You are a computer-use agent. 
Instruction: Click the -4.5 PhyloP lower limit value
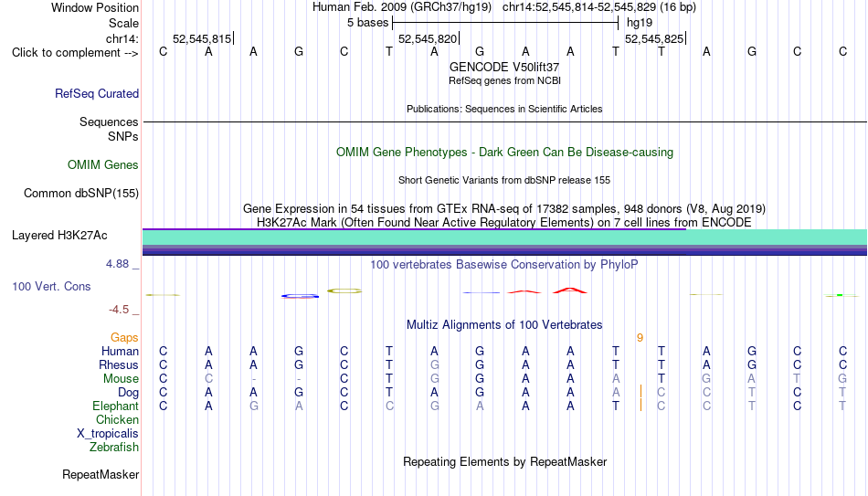[119, 310]
